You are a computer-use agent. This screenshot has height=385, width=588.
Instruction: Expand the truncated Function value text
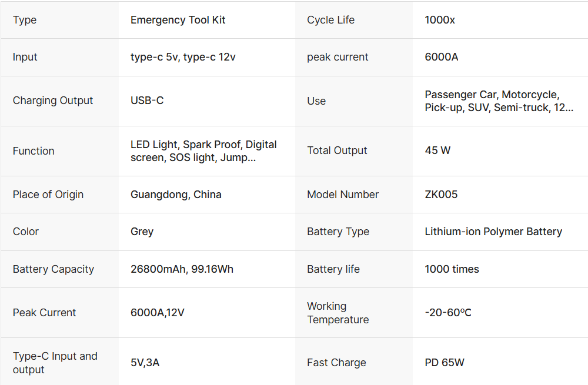203,151
